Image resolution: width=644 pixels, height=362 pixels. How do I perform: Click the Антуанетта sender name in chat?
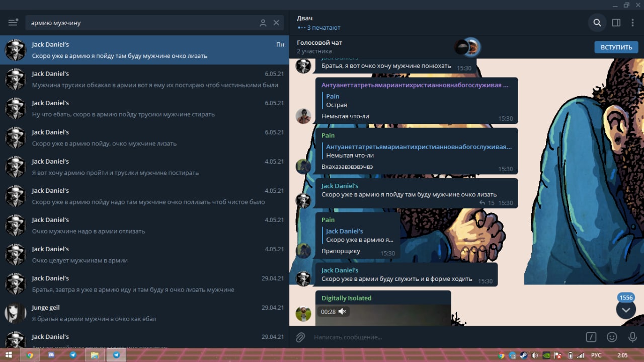point(415,85)
